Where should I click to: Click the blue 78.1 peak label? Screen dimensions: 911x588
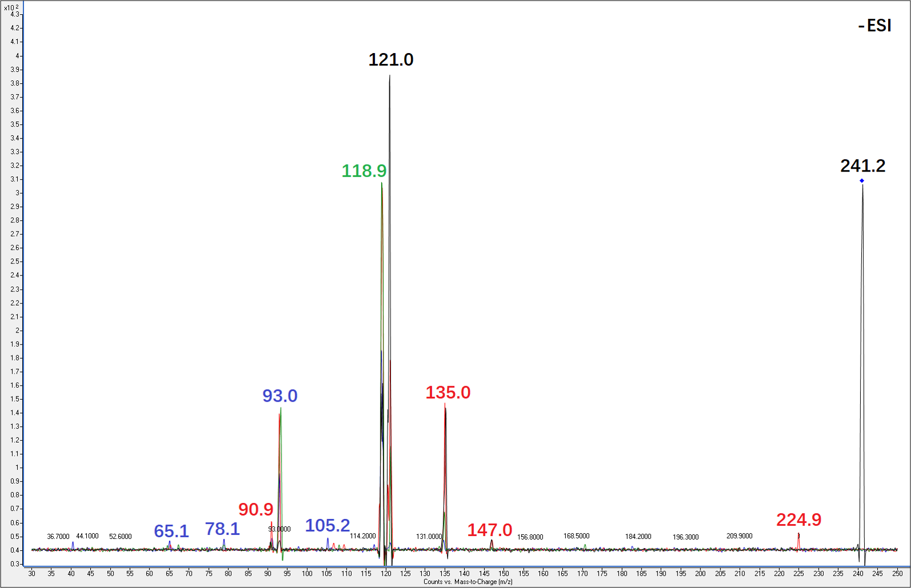[222, 529]
